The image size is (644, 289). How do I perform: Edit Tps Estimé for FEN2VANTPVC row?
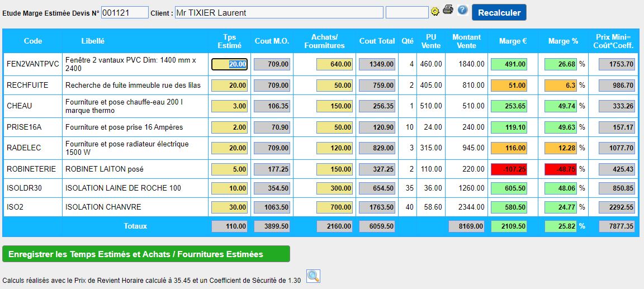click(229, 64)
